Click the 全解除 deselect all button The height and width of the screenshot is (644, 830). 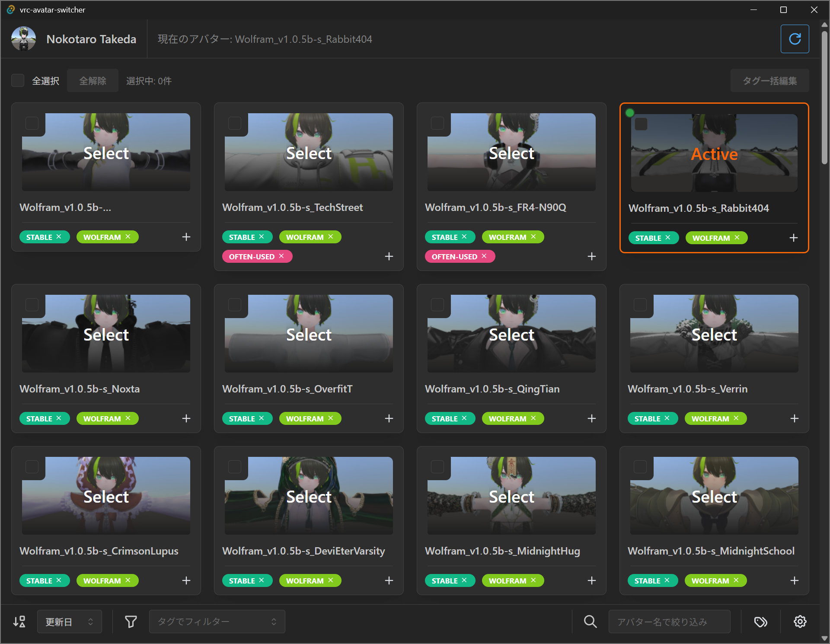pos(93,80)
